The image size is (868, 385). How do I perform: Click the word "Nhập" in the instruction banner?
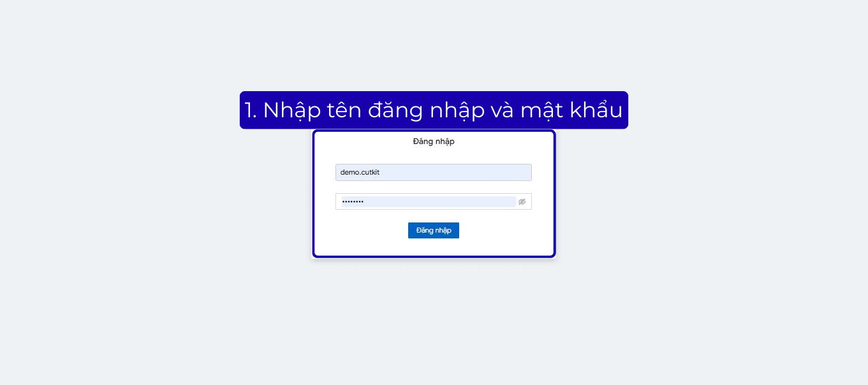click(x=292, y=110)
